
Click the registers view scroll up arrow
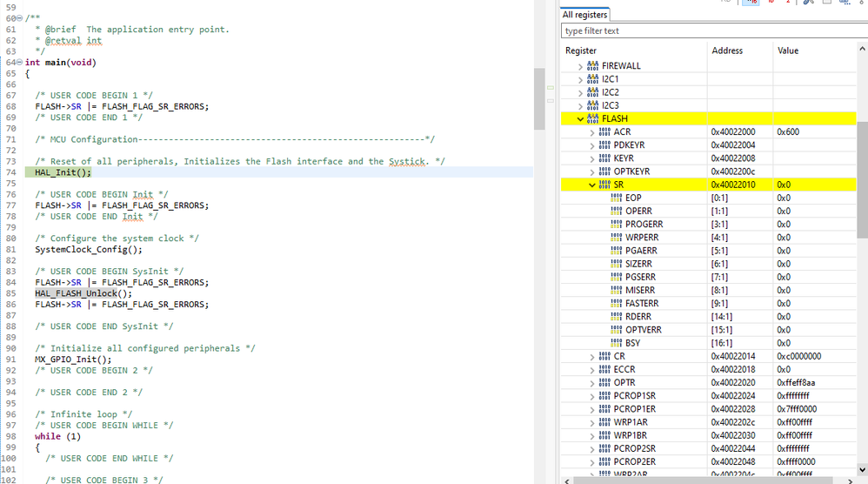click(862, 49)
